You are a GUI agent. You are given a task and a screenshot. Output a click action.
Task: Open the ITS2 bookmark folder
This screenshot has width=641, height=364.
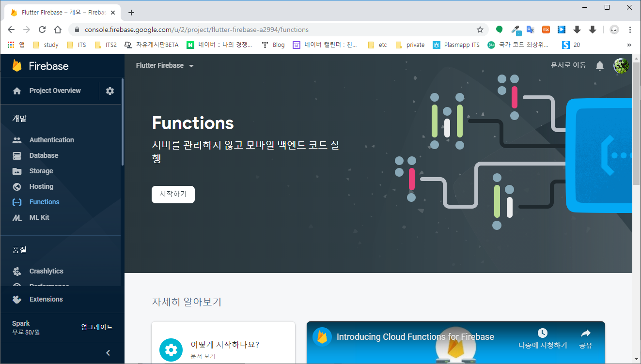click(x=105, y=45)
